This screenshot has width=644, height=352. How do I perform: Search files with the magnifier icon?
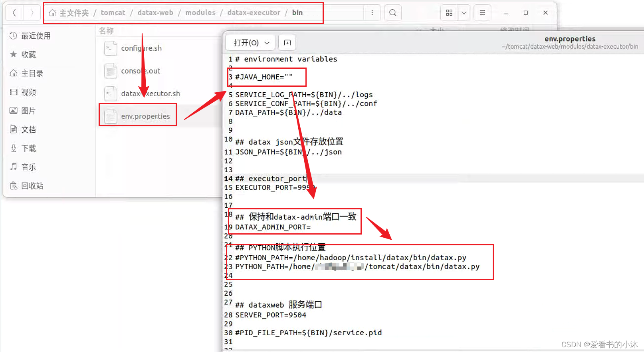(393, 13)
